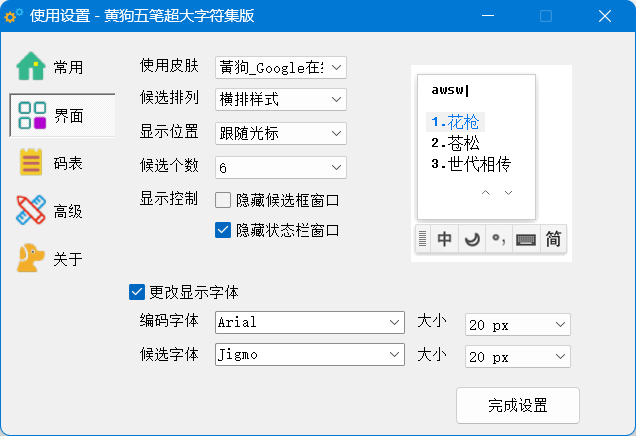
Task: Open the 关于 section via its dog icon
Action: pos(31,259)
